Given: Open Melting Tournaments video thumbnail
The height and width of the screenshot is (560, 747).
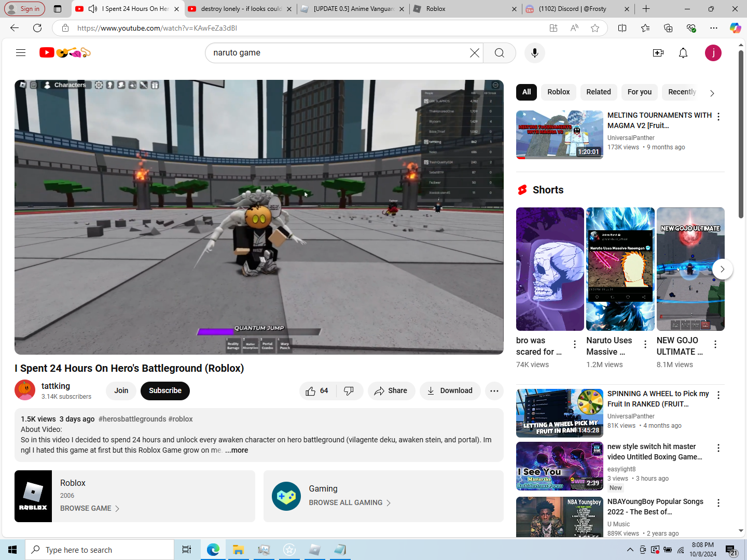Looking at the screenshot, I should (x=560, y=135).
